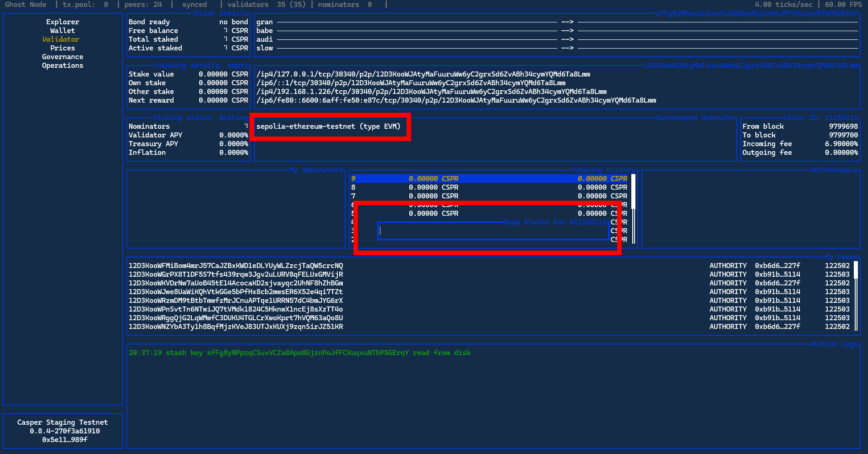Click the Casper Staging Testnet version box
This screenshot has height=454, width=868.
[x=63, y=431]
